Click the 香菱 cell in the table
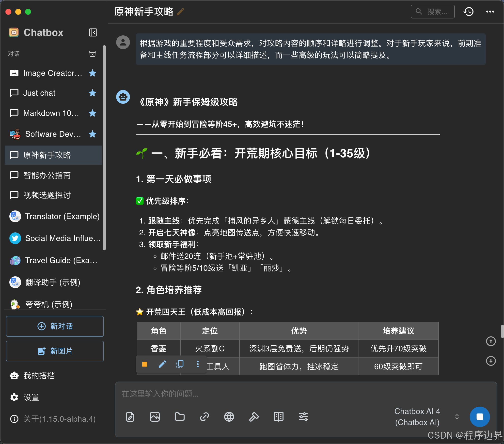504x444 pixels. (158, 349)
